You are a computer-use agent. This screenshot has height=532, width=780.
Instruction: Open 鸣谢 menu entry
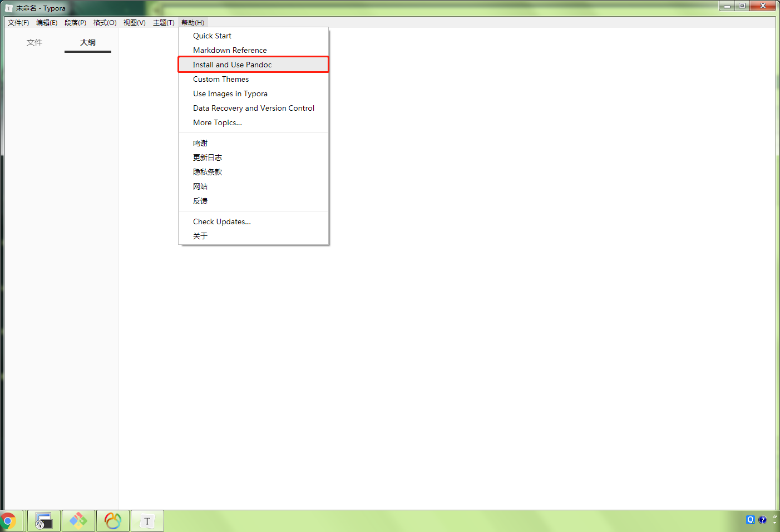click(254, 143)
